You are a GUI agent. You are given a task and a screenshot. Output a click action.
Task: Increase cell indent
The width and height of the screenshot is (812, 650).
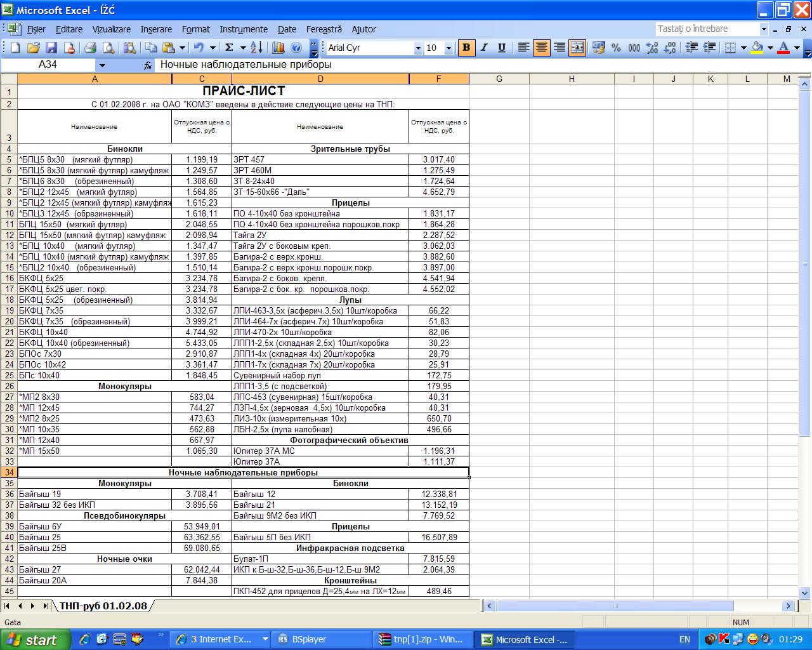tap(709, 48)
